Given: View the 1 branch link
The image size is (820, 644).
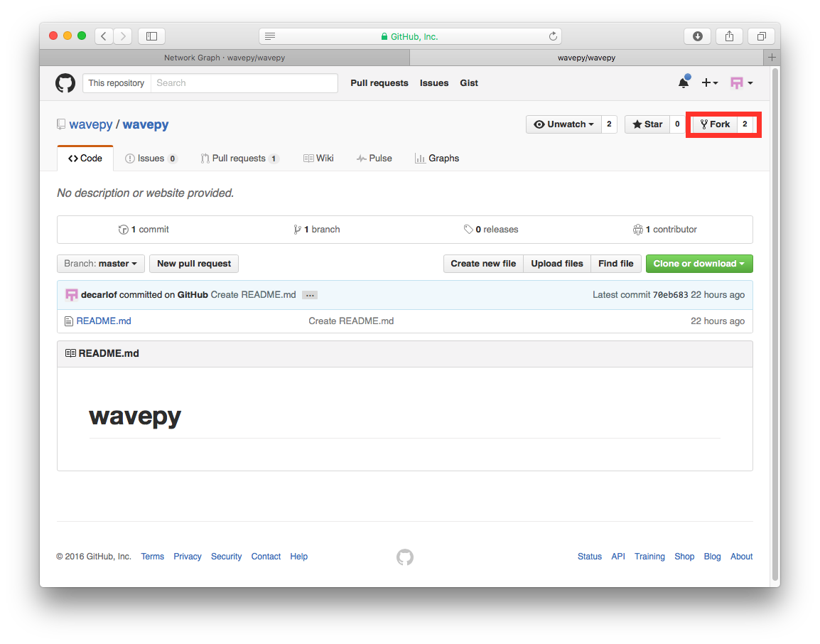Looking at the screenshot, I should pyautogui.click(x=317, y=229).
